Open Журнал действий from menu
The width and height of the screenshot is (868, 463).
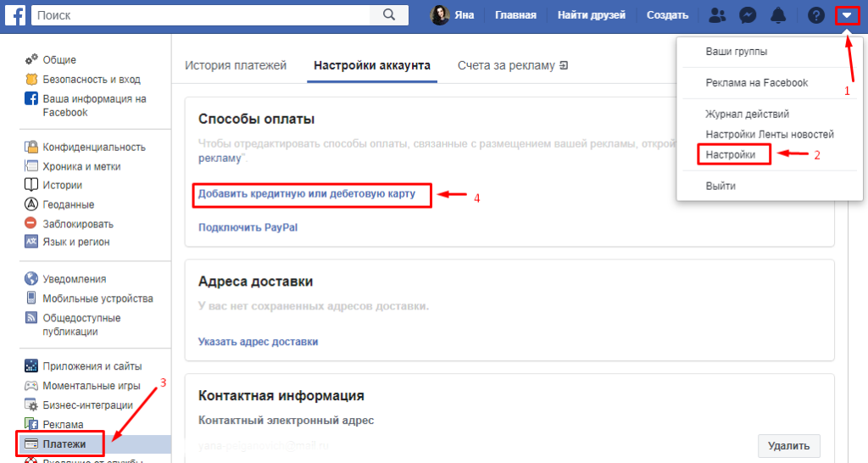pos(748,114)
